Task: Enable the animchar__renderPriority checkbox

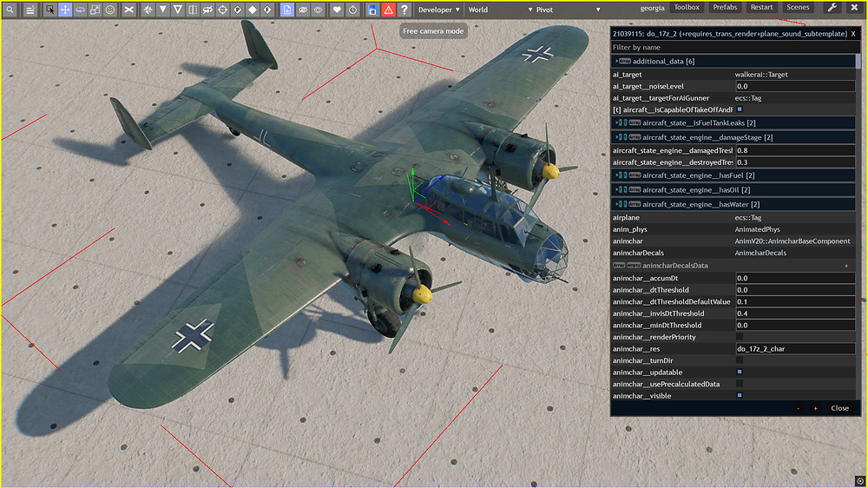Action: click(x=740, y=337)
